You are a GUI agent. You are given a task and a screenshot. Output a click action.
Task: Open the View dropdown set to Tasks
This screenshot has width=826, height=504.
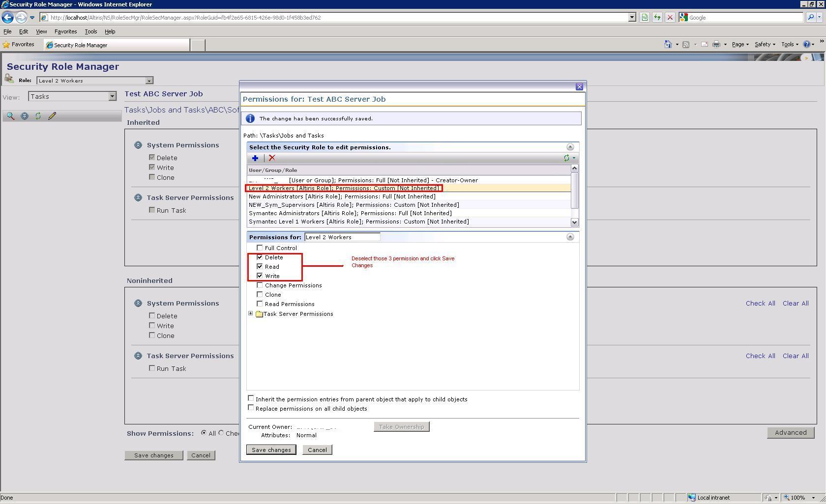tap(112, 97)
